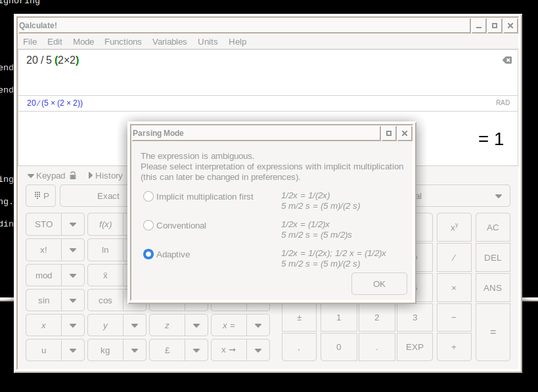
Task: Open the u prefix dropdown arrow
Action: [73, 350]
